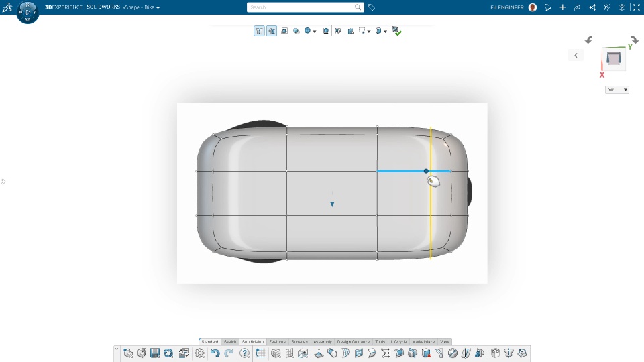Image resolution: width=644 pixels, height=362 pixels.
Task: Click the red X delete face icon
Action: [x=426, y=353]
